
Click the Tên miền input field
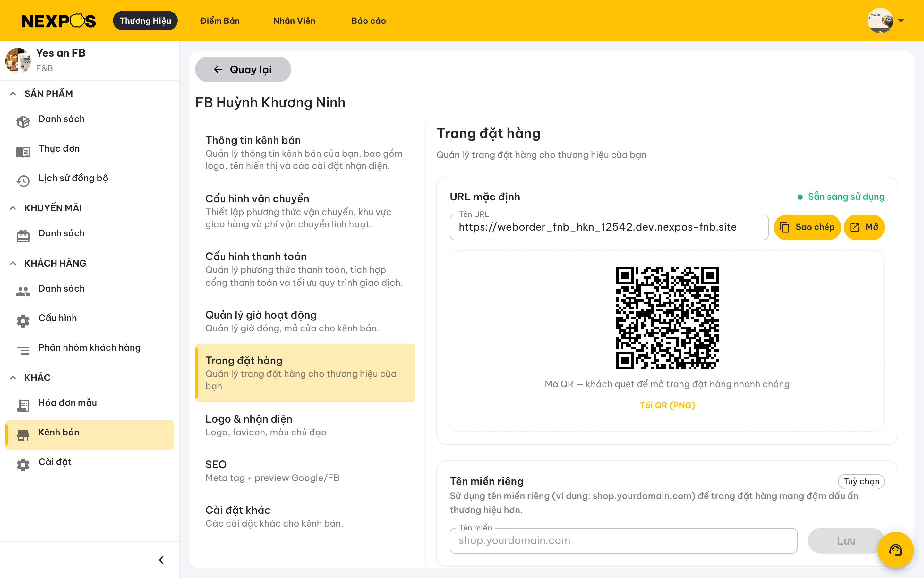(623, 540)
